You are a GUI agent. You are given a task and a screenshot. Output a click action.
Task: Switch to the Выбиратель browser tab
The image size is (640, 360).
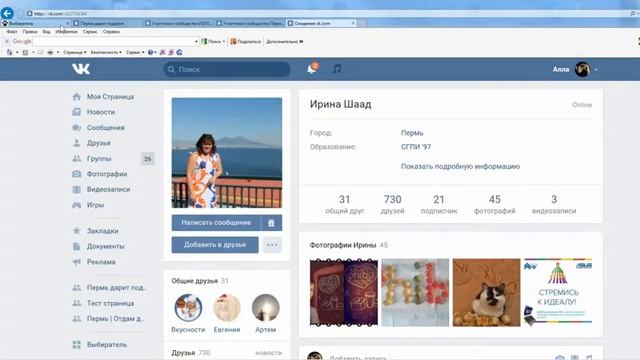tap(36, 23)
